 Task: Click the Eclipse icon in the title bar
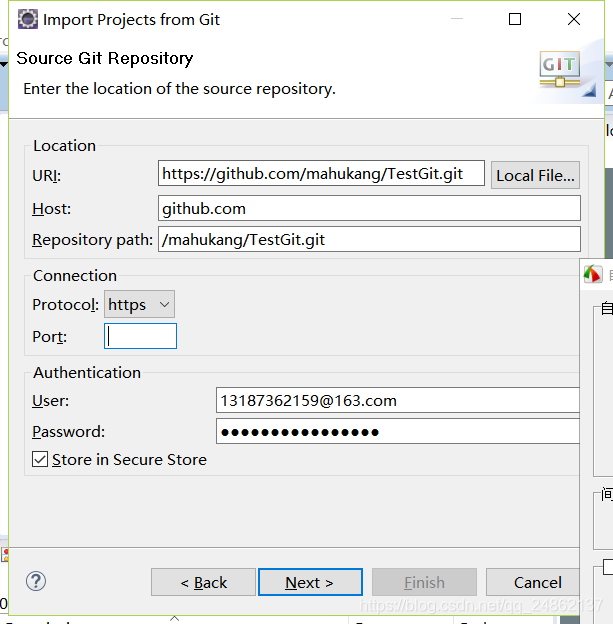pyautogui.click(x=28, y=19)
